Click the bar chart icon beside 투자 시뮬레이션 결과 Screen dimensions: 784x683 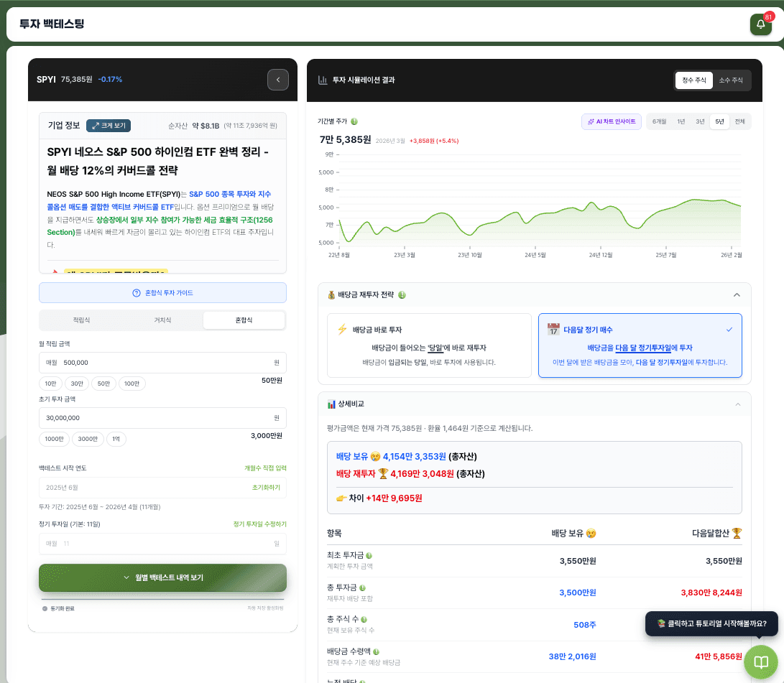coord(323,80)
